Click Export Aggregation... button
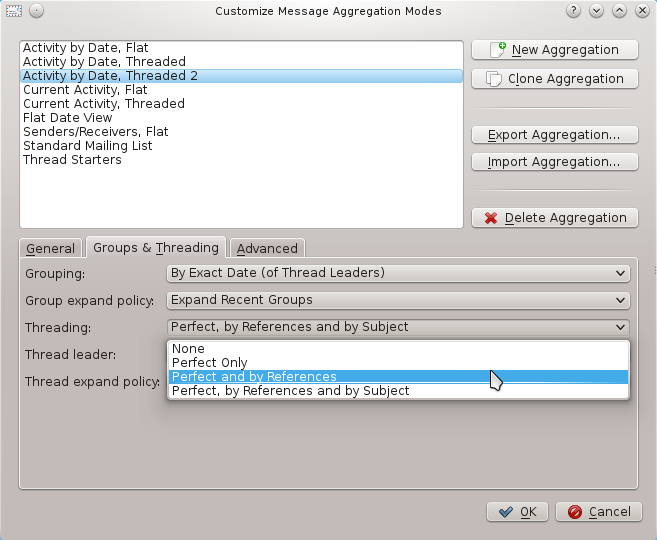Viewport: 657px width, 540px height. [x=555, y=135]
